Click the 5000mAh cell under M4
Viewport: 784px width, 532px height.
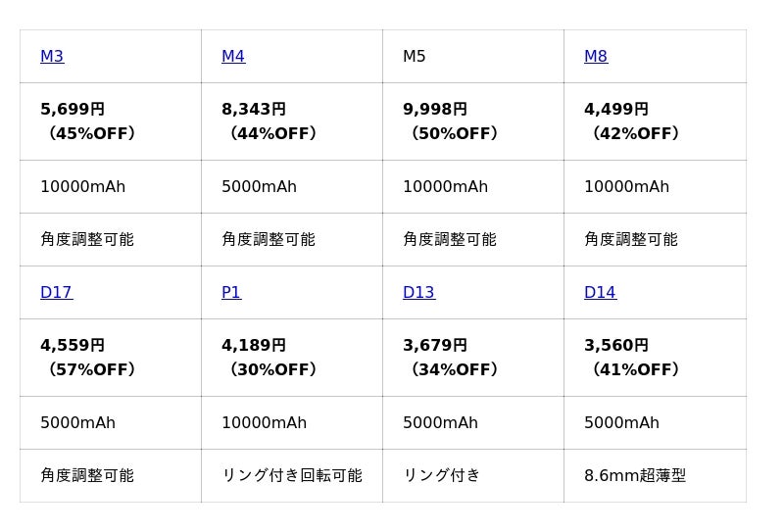click(259, 187)
